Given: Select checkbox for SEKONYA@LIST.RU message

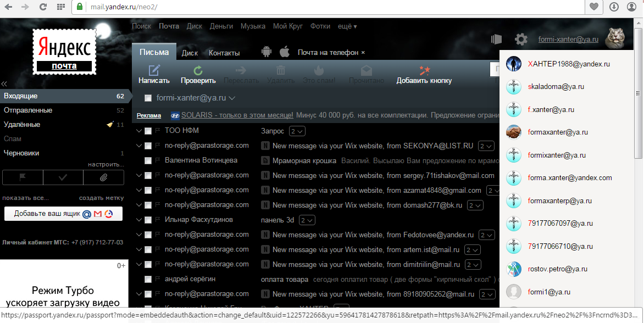Looking at the screenshot, I should pyautogui.click(x=148, y=146).
